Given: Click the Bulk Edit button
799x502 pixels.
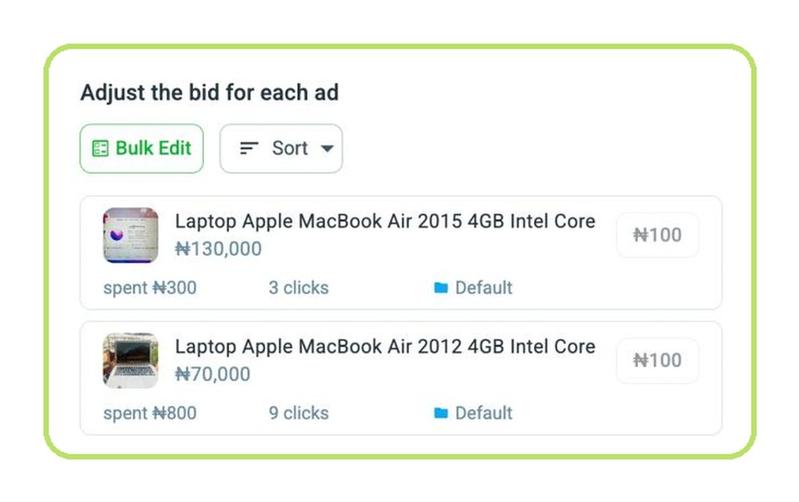Looking at the screenshot, I should [x=142, y=148].
